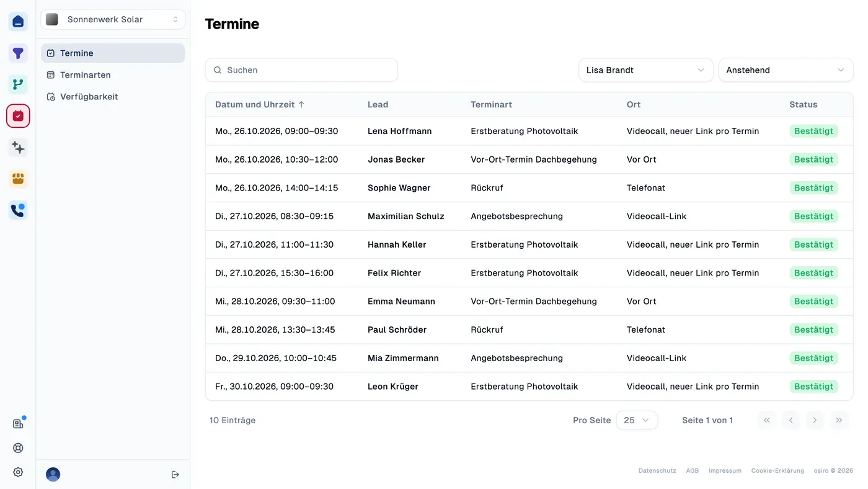Open the Impressum footer link
Viewport: 868px width, 489px height.
pyautogui.click(x=725, y=471)
